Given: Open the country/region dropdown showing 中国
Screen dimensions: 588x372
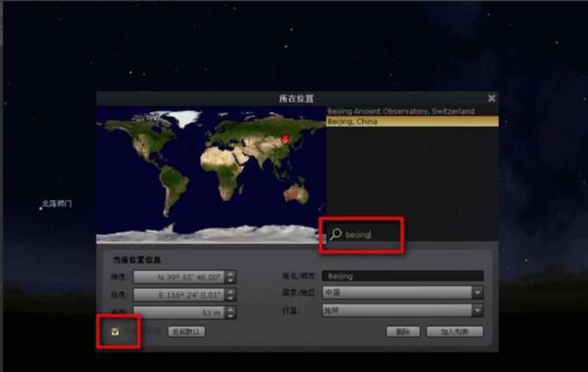Looking at the screenshot, I should 402,293.
